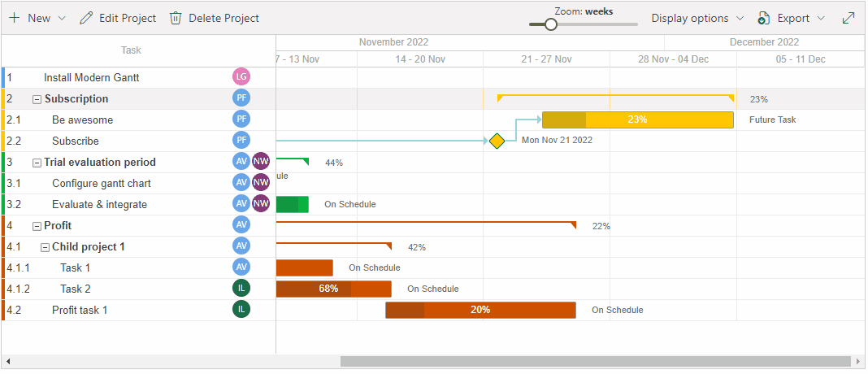Collapse the Profit task group

pyautogui.click(x=37, y=226)
